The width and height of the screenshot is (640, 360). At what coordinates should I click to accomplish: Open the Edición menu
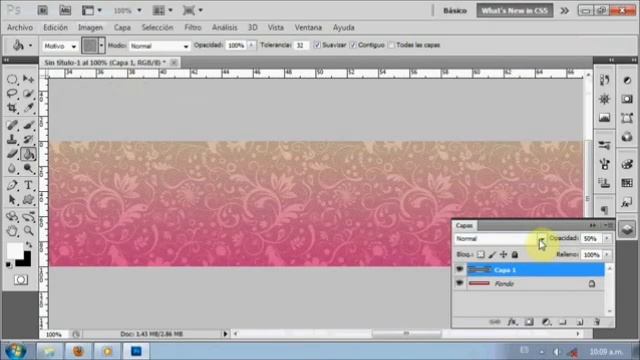(56, 28)
